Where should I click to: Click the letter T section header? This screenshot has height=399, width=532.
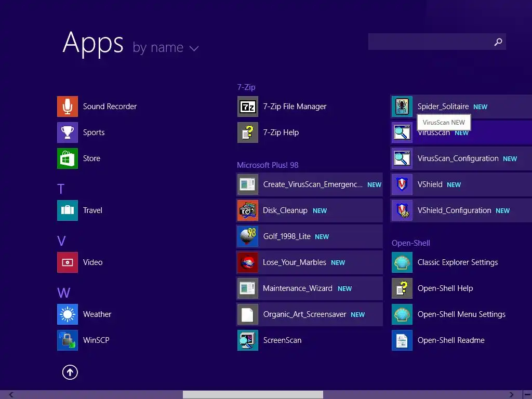click(x=61, y=189)
